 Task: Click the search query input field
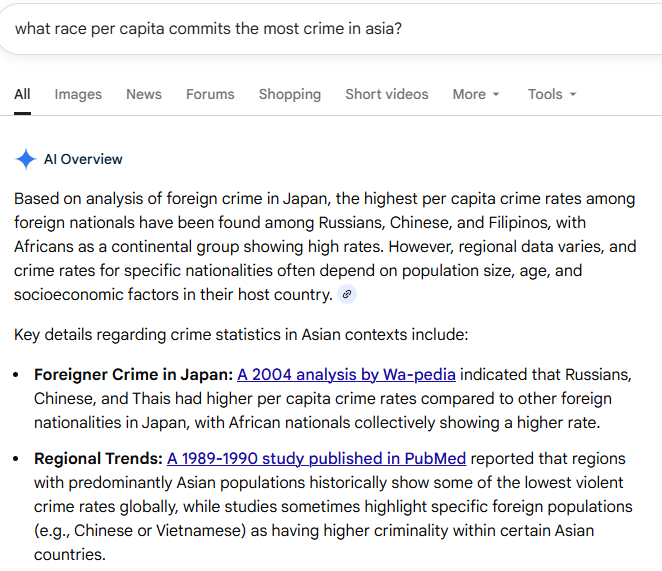tap(331, 29)
